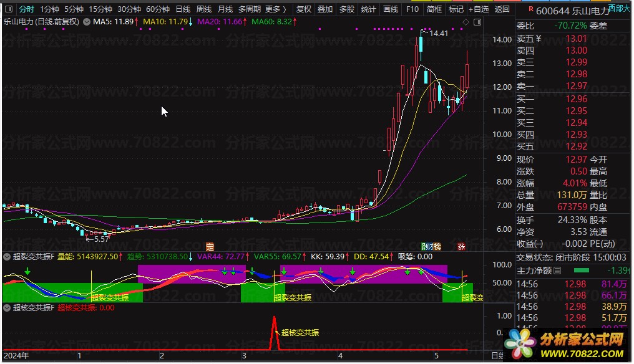
Task: Click the 多股 multi-stock button
Action: pos(347,9)
